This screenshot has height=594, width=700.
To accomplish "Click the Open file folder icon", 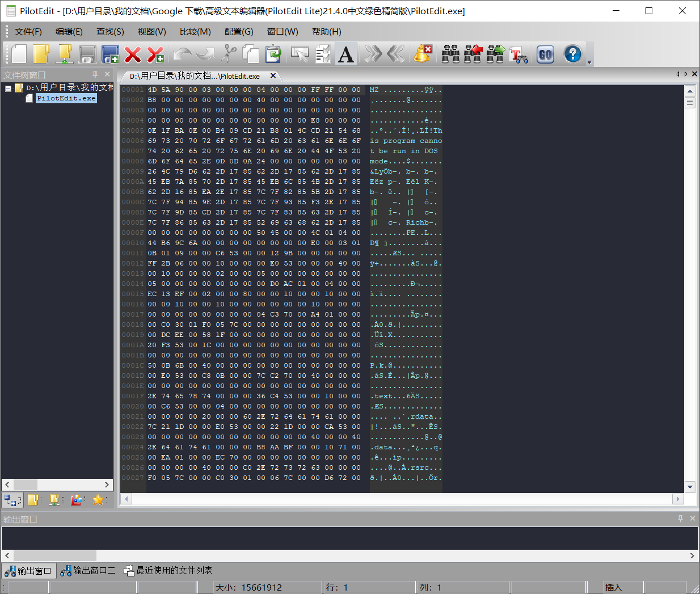I will tap(41, 54).
